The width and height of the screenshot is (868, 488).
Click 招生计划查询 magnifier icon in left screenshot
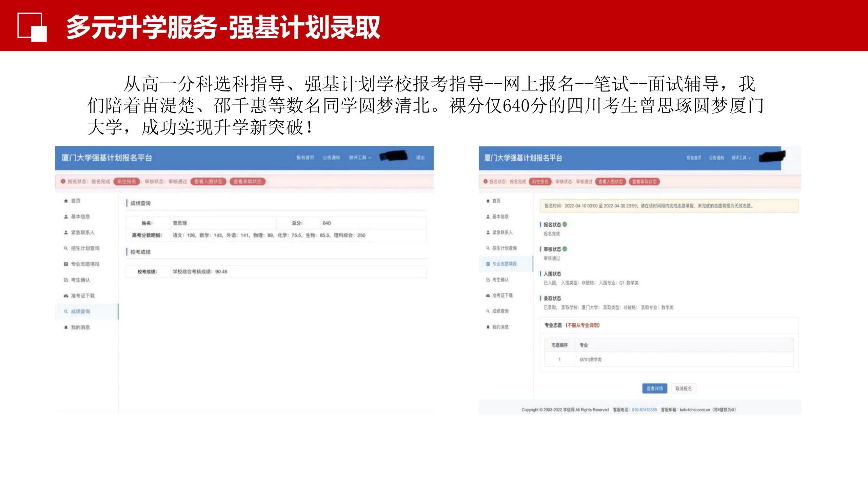click(66, 248)
